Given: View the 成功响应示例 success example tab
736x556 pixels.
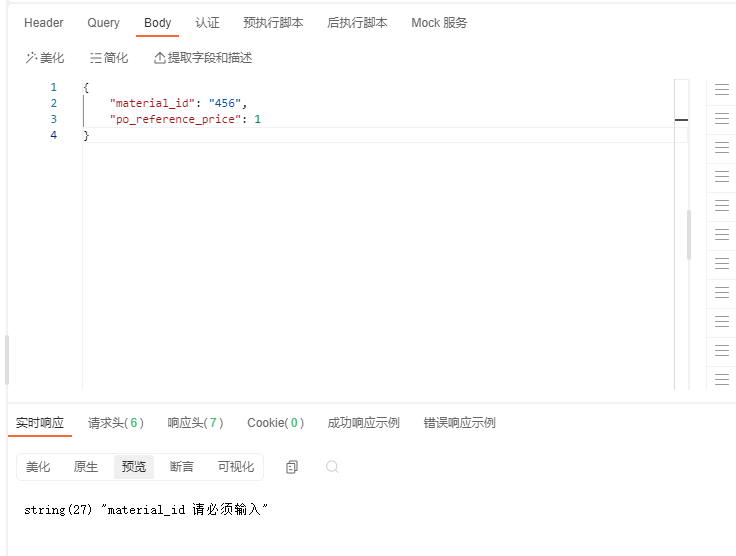Looking at the screenshot, I should 363,423.
